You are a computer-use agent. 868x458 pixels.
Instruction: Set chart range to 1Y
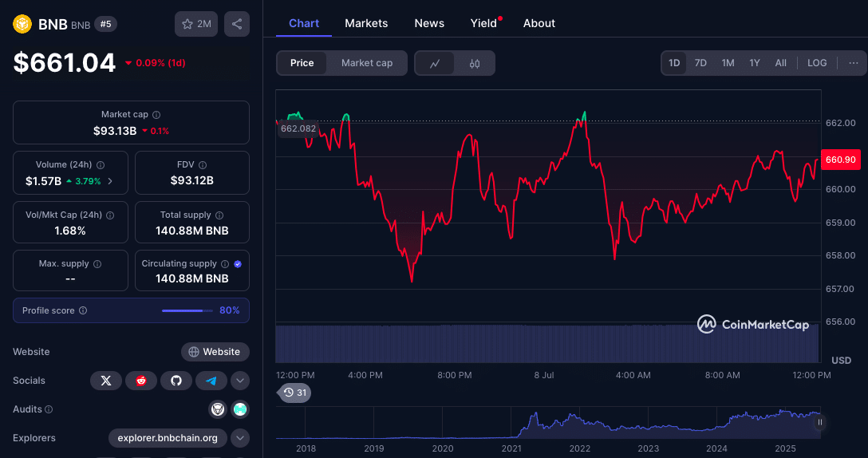click(755, 63)
